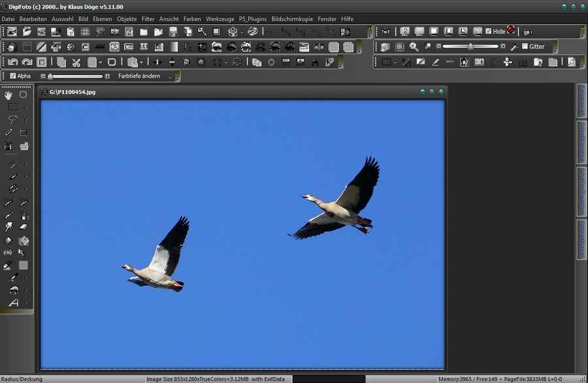
Task: Choose the Text tool at toolbox bottom
Action: pyautogui.click(x=12, y=303)
